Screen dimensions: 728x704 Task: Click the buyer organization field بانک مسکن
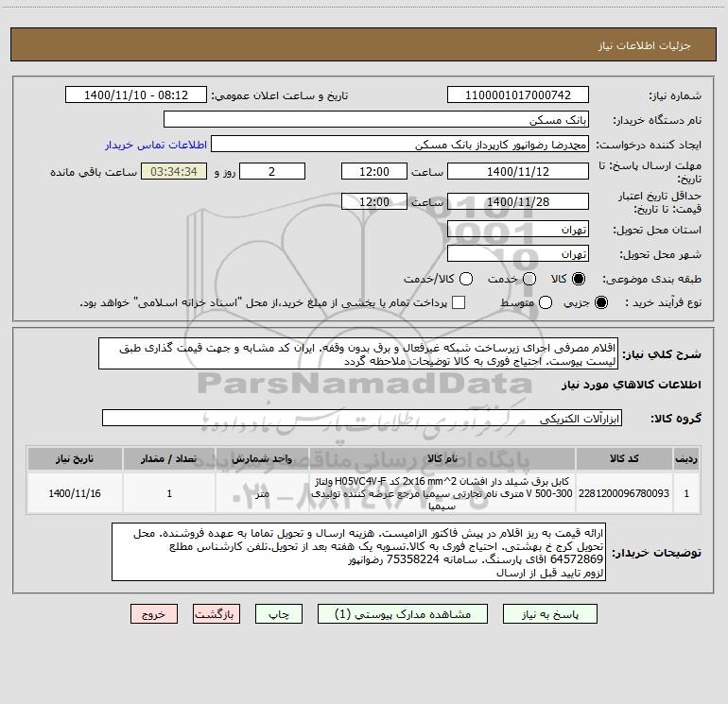tap(376, 119)
